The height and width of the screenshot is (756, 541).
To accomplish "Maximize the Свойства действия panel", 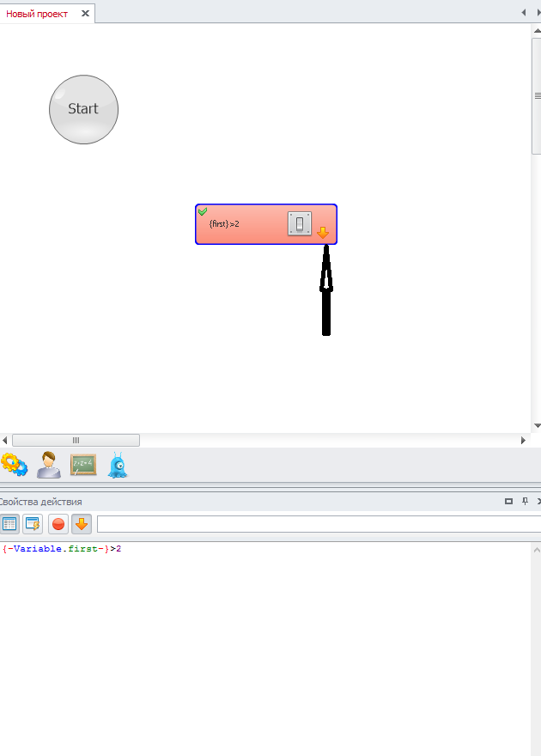I will tap(508, 502).
